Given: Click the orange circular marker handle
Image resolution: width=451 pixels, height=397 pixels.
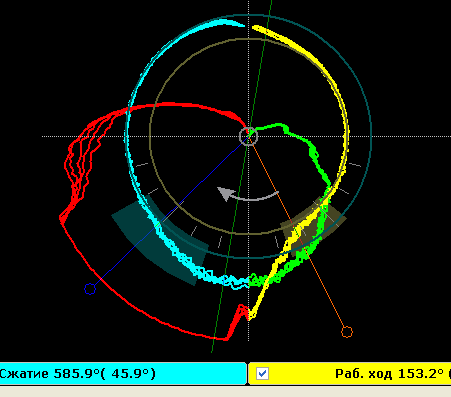Looking at the screenshot, I should point(347,332).
